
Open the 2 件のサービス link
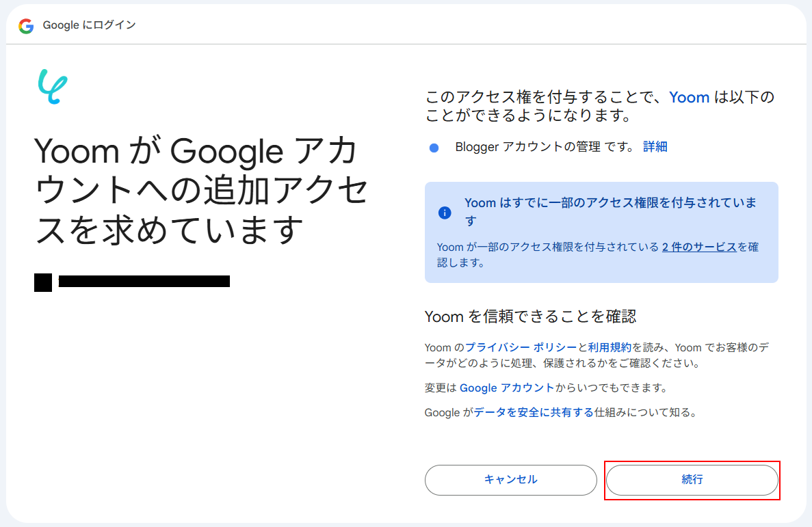[698, 247]
